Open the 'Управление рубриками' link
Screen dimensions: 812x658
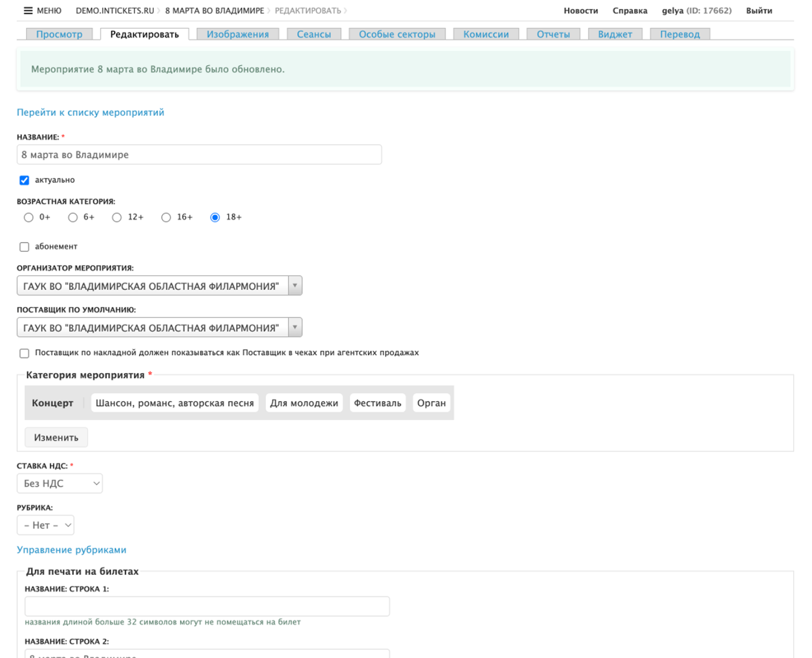click(x=71, y=550)
